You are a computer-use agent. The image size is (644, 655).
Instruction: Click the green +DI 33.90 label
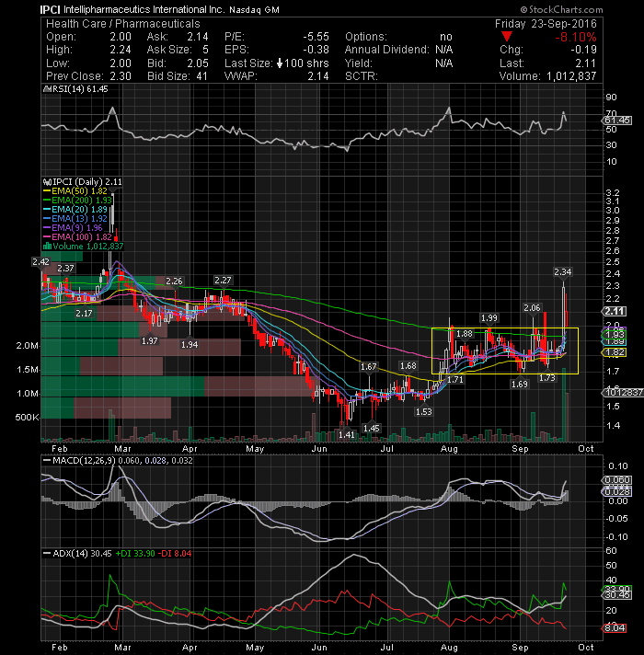(135, 553)
